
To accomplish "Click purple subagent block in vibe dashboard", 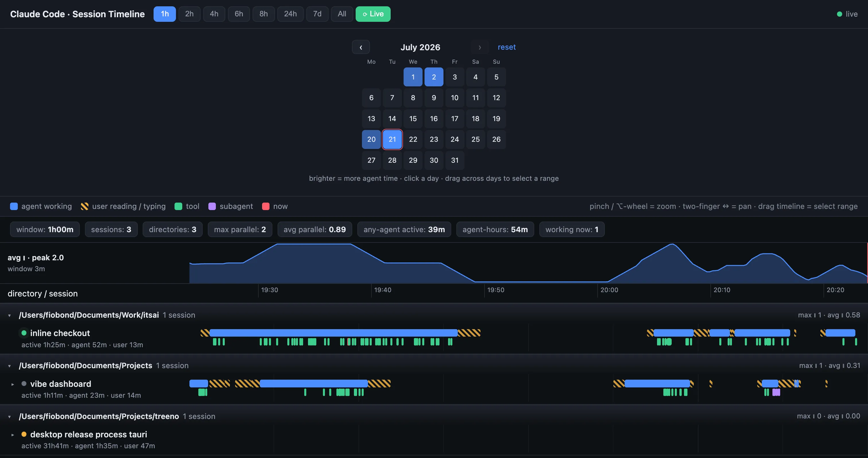I will 776,392.
